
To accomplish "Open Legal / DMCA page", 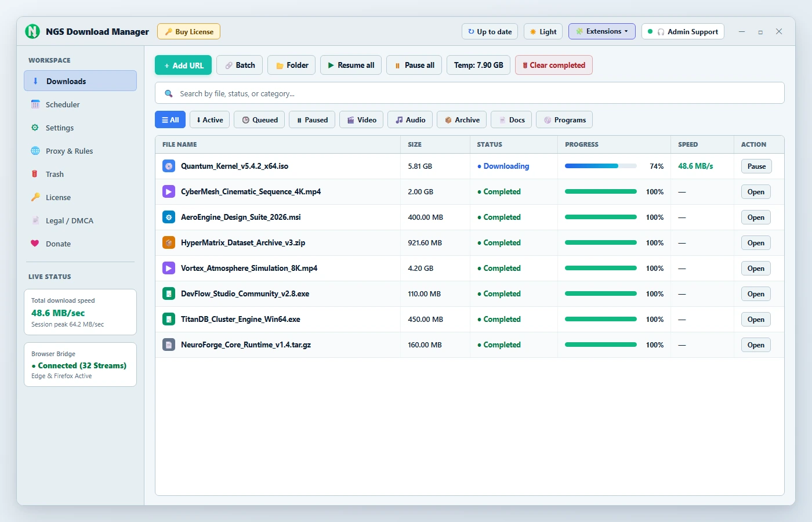I will coord(80,220).
